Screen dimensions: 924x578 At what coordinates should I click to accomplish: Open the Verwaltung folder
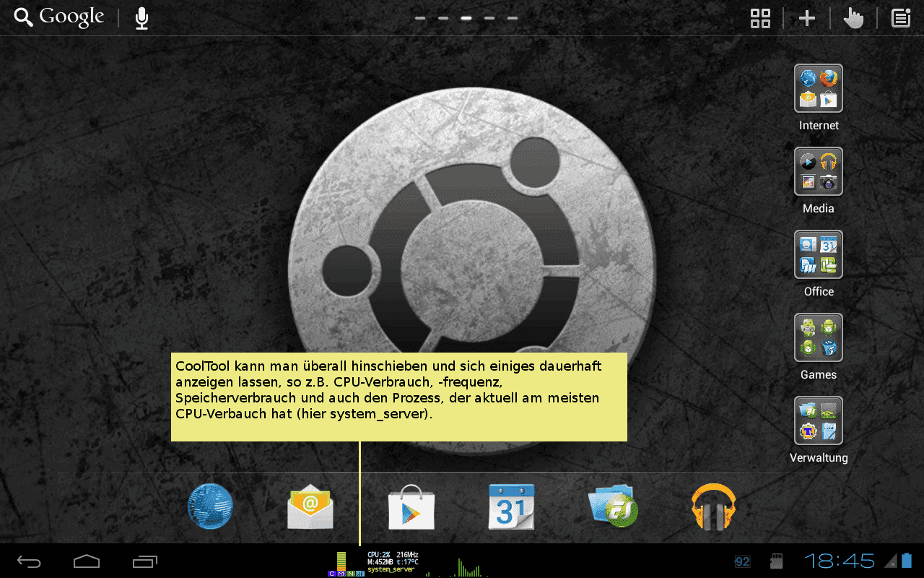pos(819,420)
